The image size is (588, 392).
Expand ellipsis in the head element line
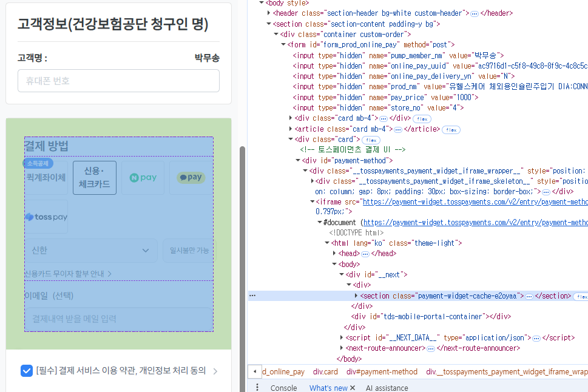click(365, 254)
